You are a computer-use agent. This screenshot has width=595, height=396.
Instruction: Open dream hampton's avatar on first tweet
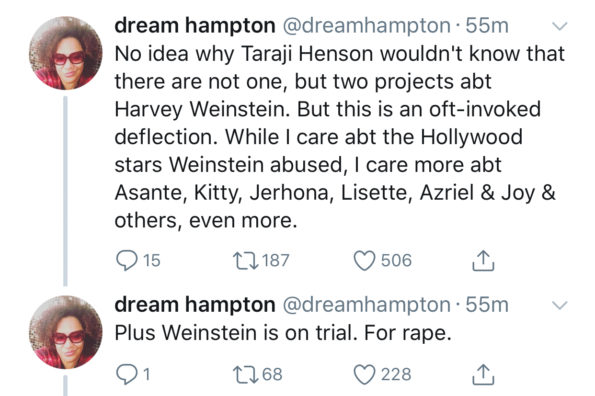coord(66,53)
